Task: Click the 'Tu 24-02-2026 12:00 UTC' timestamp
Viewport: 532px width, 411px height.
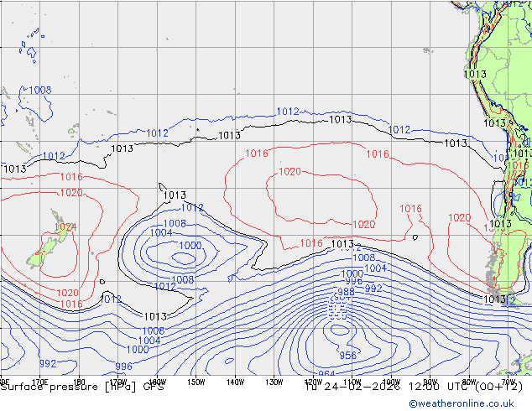Action: [x=389, y=387]
